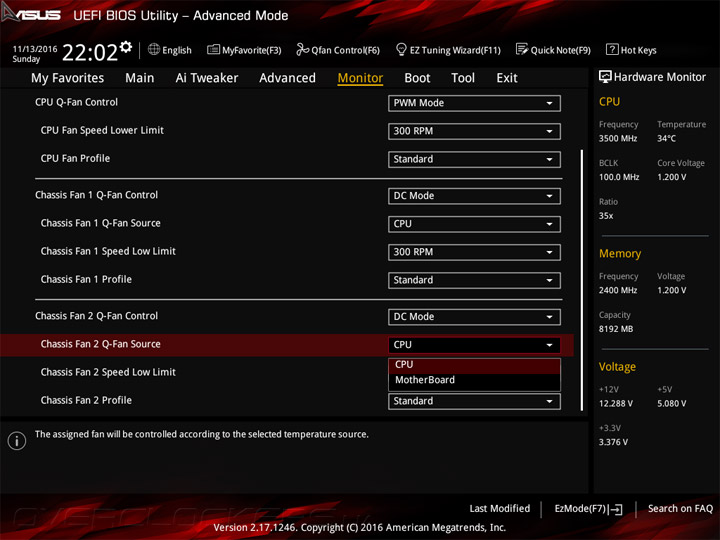Open the Advanced tab
The width and height of the screenshot is (720, 540).
pos(287,78)
